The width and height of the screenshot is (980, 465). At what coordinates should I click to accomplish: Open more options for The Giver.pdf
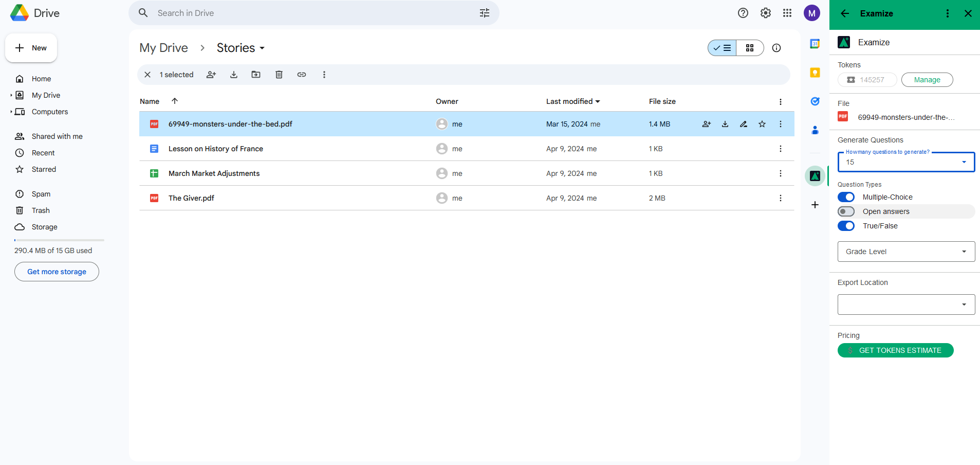click(x=781, y=198)
